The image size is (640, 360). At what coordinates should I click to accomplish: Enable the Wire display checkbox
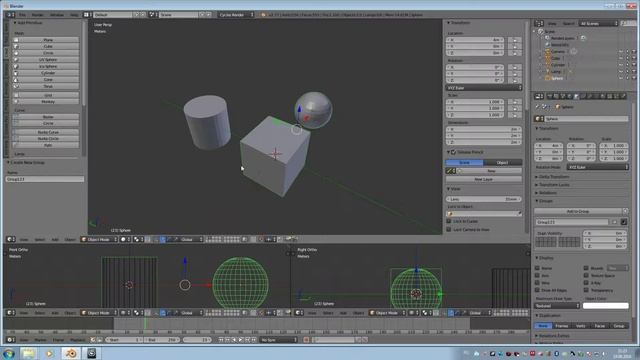(x=537, y=283)
